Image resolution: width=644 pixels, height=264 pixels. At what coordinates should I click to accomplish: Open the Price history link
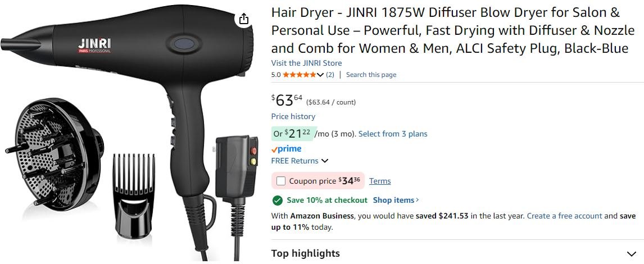point(293,117)
